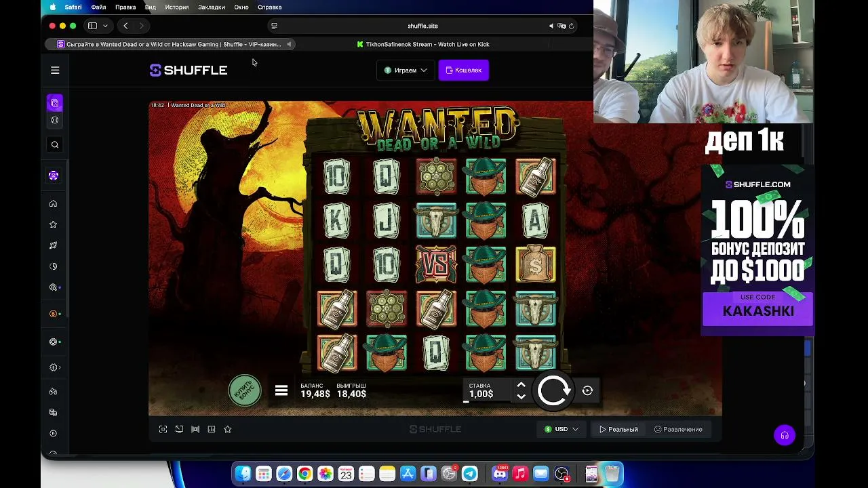868x488 pixels.
Task: Open the live support headset button
Action: [785, 435]
